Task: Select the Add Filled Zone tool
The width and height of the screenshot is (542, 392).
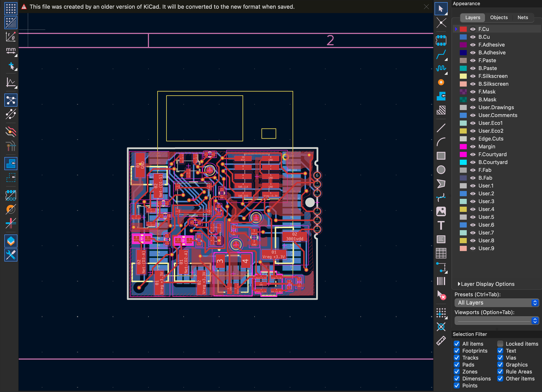Action: [441, 96]
